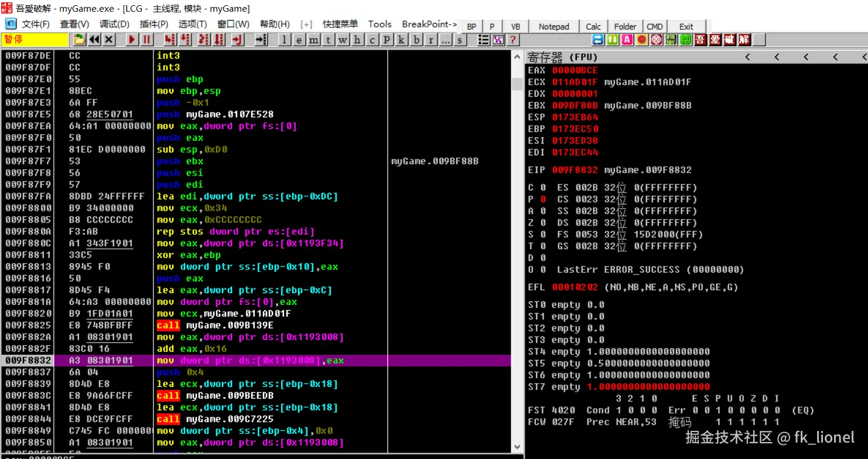Click the green up-down arrows plugin icon
The width and height of the screenshot is (868, 459).
[x=613, y=39]
